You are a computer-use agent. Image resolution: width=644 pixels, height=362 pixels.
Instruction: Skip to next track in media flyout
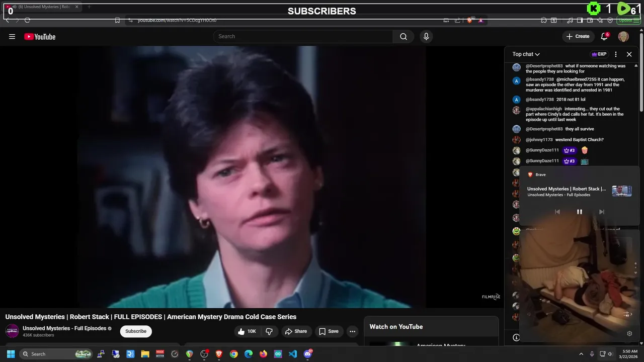(601, 212)
